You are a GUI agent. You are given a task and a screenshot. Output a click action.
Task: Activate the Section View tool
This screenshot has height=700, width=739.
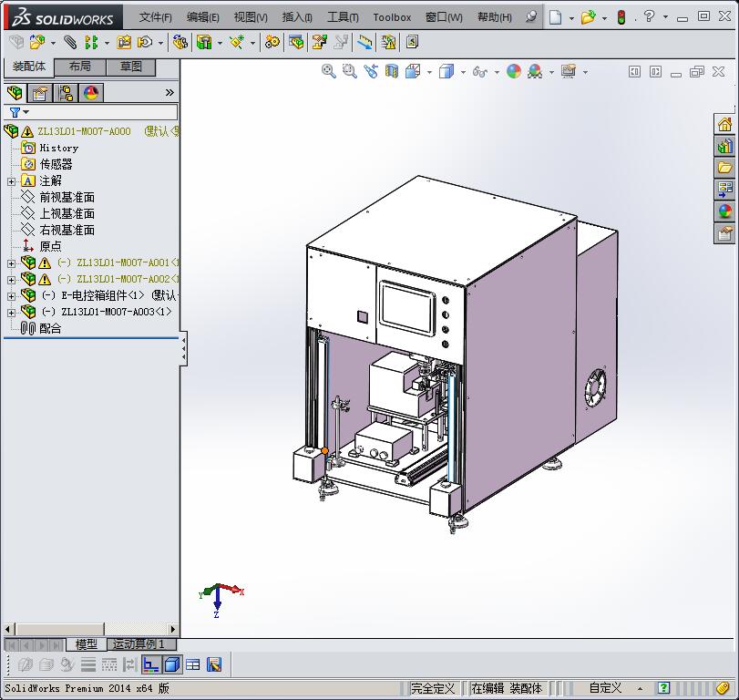[x=392, y=72]
